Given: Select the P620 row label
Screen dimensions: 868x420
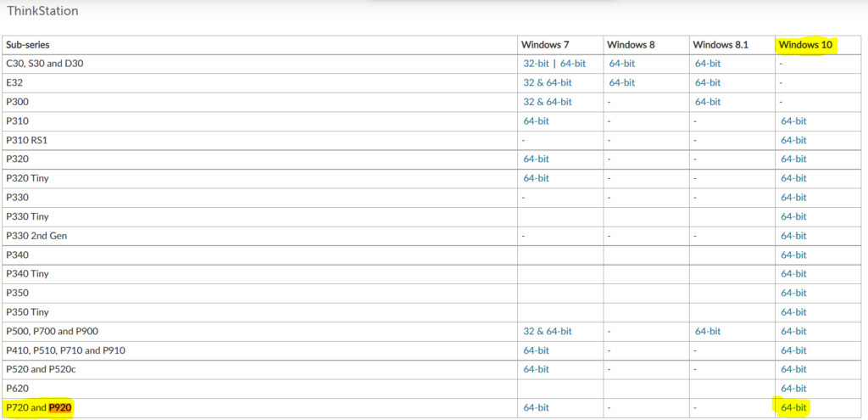Looking at the screenshot, I should [x=17, y=389].
